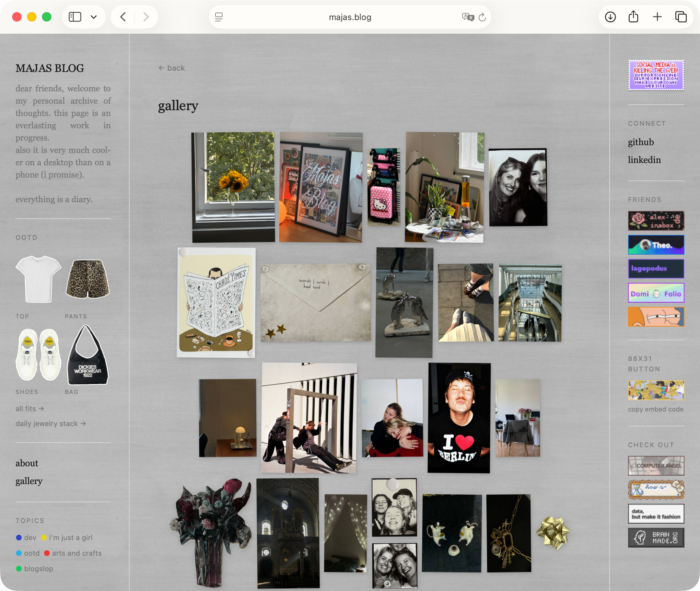
Task: Open the Dickies Workwear BAG item
Action: click(88, 355)
